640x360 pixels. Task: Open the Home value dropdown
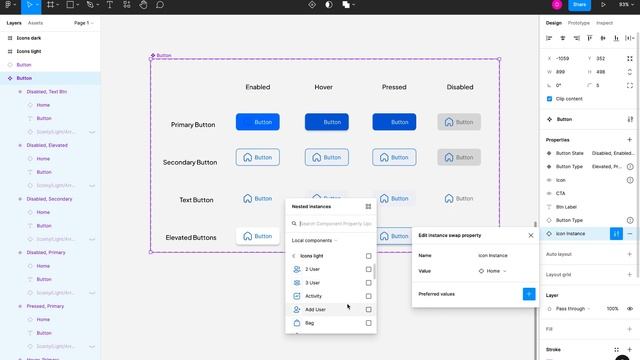tap(493, 271)
